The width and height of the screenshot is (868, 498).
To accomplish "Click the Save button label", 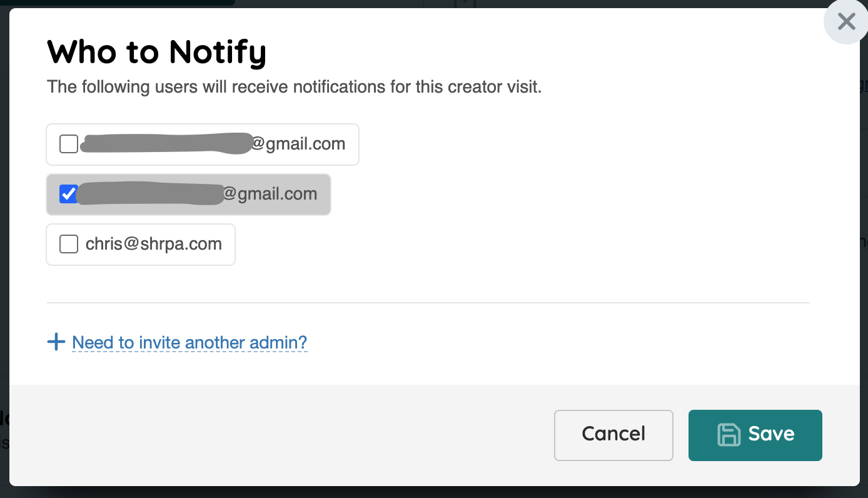I will click(771, 434).
